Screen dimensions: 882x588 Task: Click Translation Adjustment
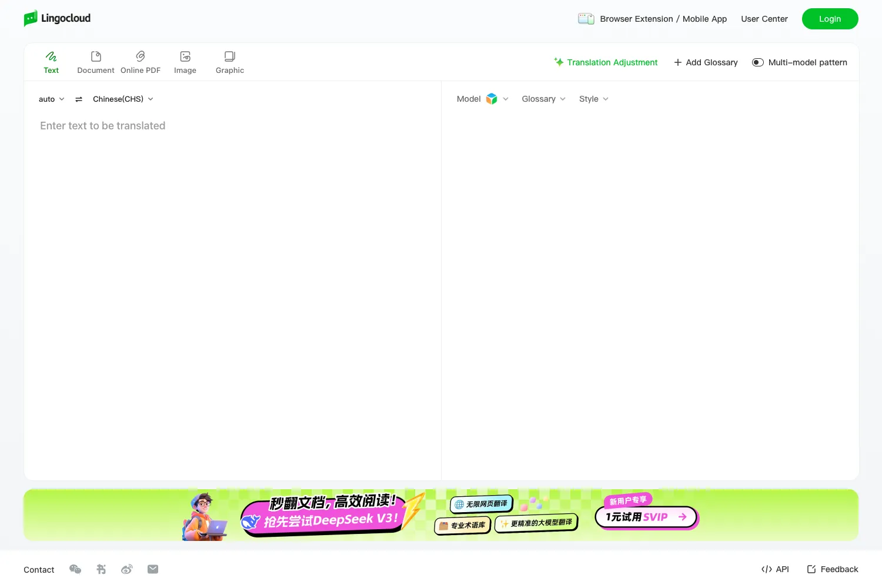point(606,62)
